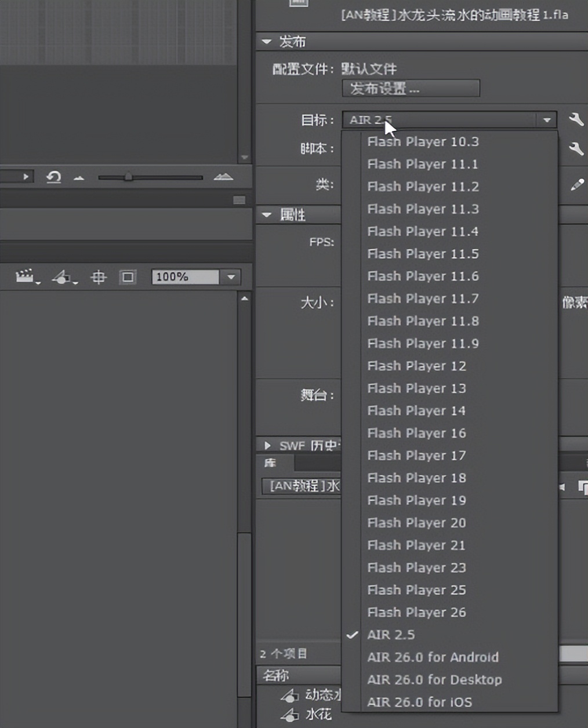Click the wrench icon beside 脚本 field

(576, 148)
